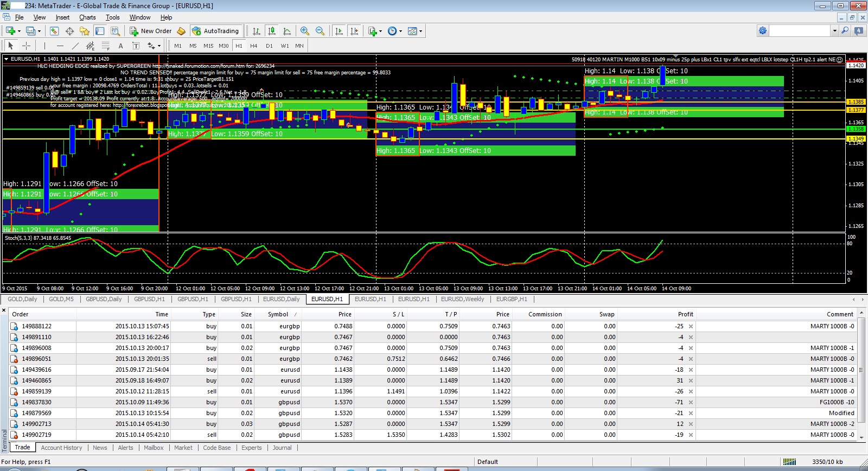Enable chart shift
Image resolution: width=868 pixels, height=471 pixels.
(x=354, y=31)
